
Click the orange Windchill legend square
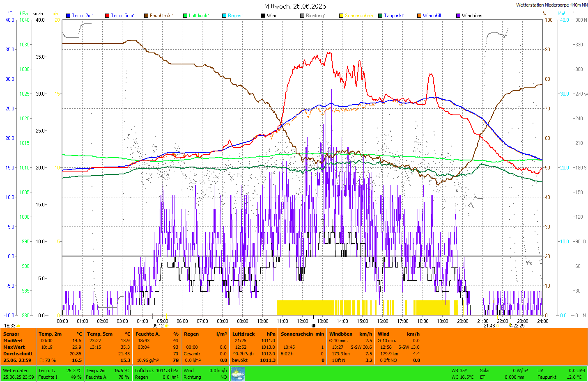coord(419,16)
